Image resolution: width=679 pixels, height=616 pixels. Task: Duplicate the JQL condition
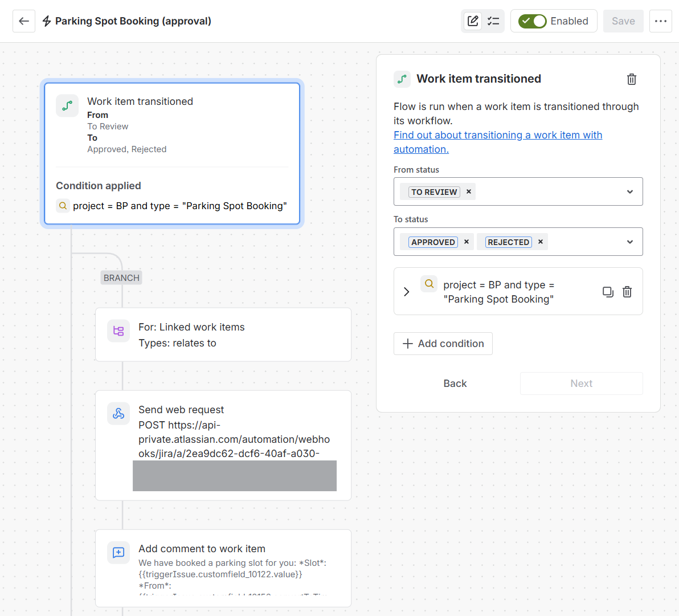coord(608,292)
